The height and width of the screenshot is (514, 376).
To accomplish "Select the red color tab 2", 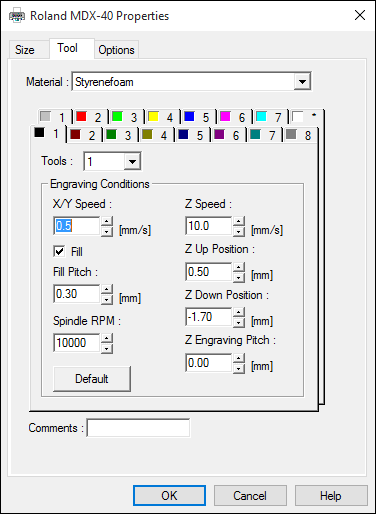I will tap(90, 117).
